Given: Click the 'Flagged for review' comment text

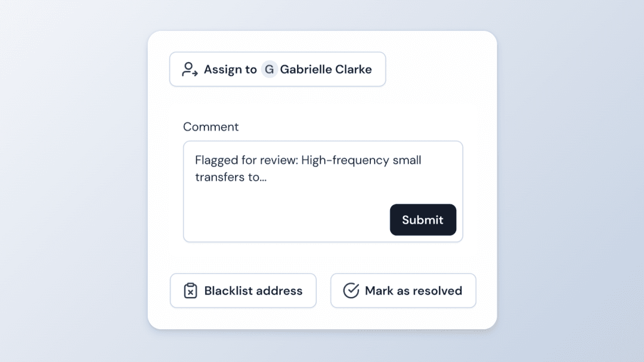Looking at the screenshot, I should (246, 160).
